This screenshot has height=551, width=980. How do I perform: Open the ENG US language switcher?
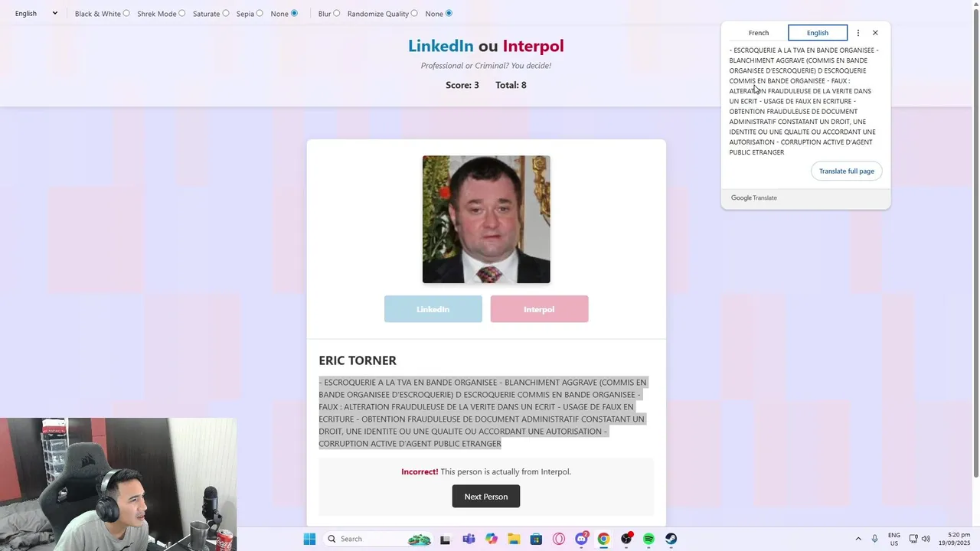click(894, 539)
